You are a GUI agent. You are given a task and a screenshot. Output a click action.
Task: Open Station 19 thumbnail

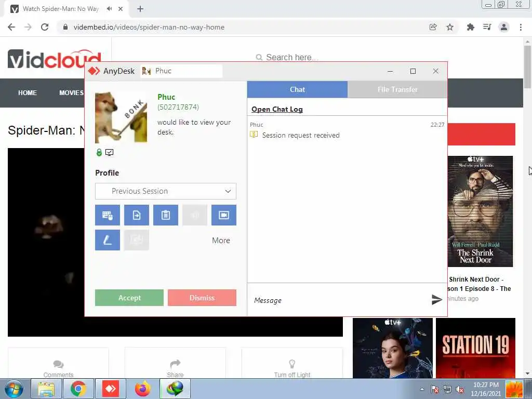tap(475, 348)
